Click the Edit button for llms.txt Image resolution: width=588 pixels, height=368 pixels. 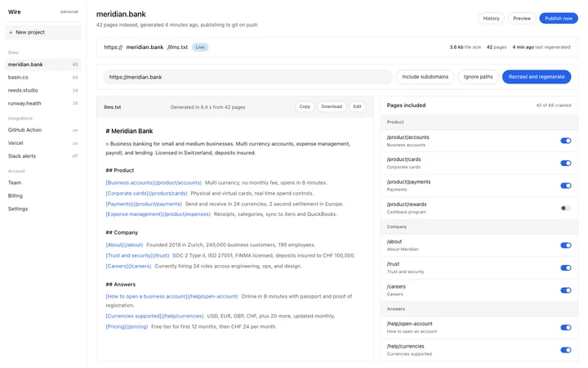pyautogui.click(x=357, y=107)
